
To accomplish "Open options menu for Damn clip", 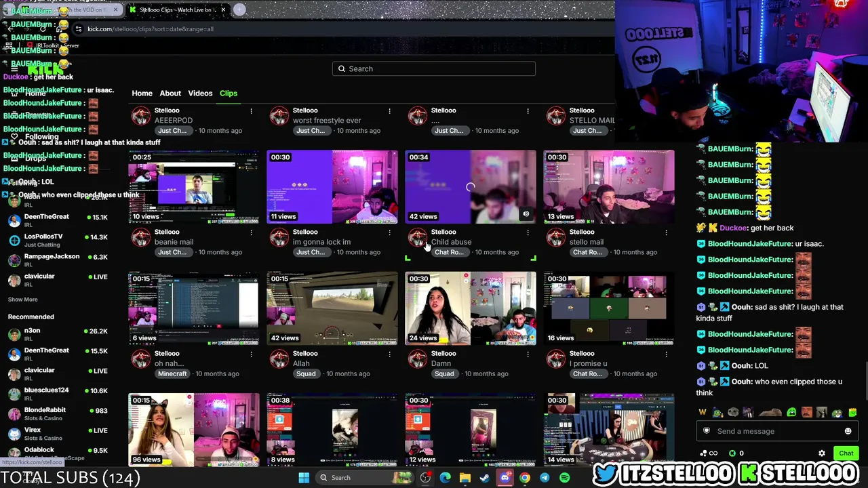I will click(x=528, y=354).
